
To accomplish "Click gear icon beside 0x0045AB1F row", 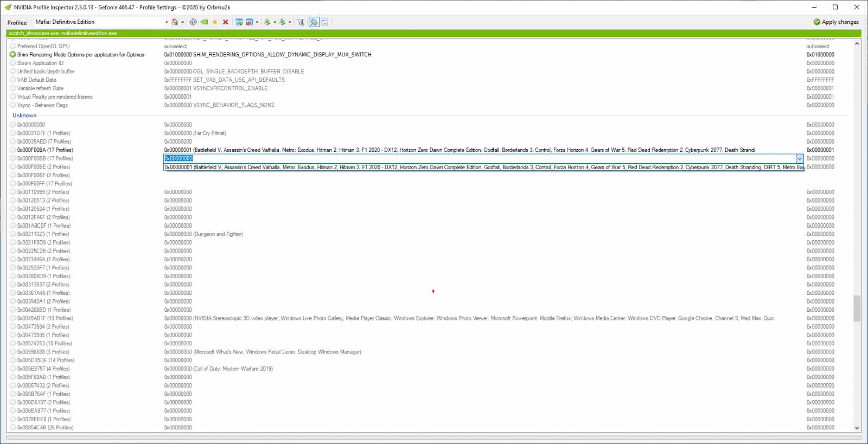I will click(12, 318).
